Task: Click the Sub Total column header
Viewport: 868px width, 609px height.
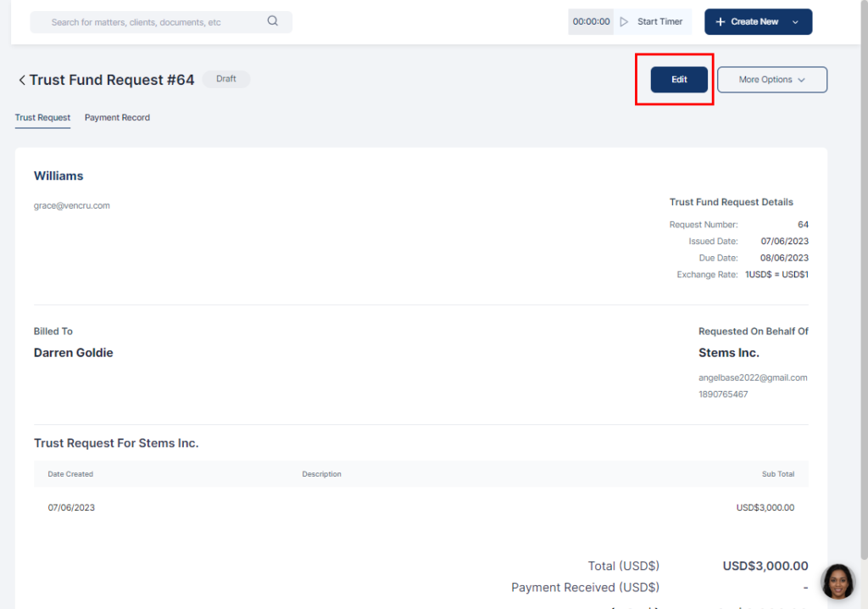Action: pyautogui.click(x=777, y=474)
